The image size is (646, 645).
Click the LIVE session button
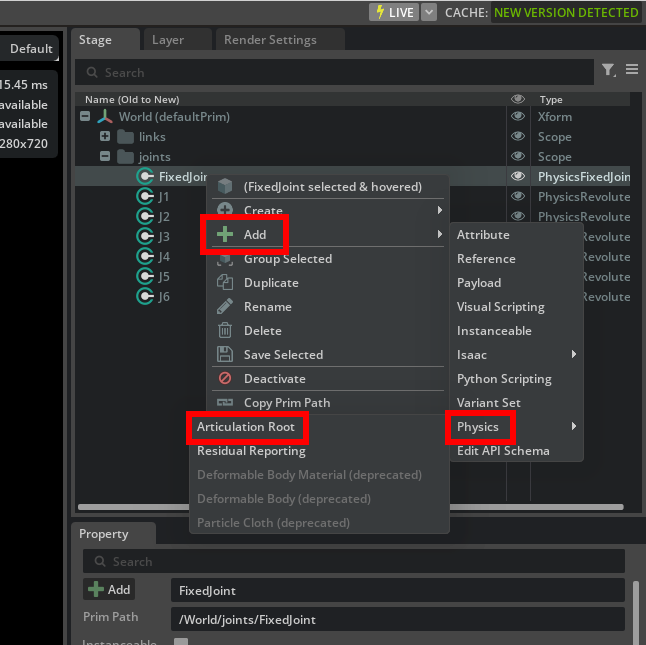point(393,12)
